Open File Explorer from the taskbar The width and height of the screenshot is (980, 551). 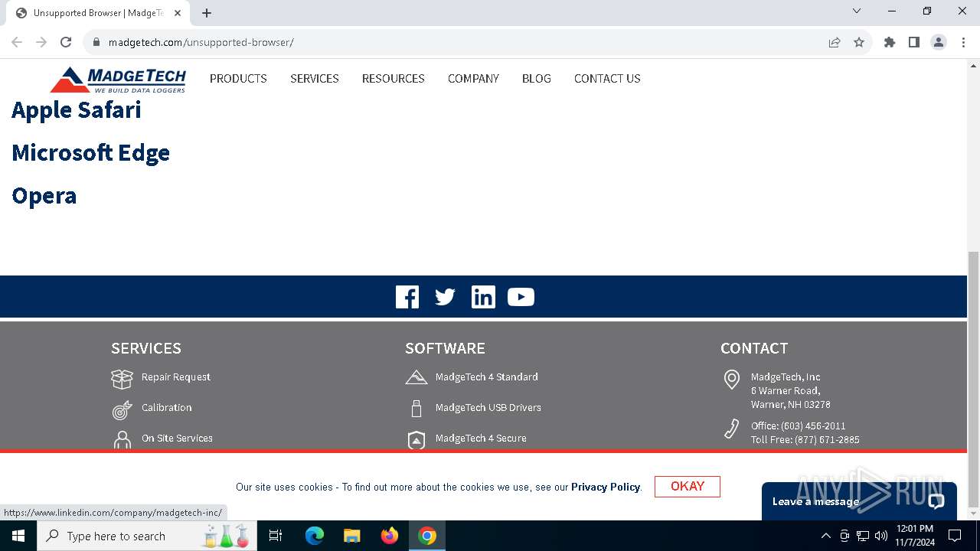point(351,536)
